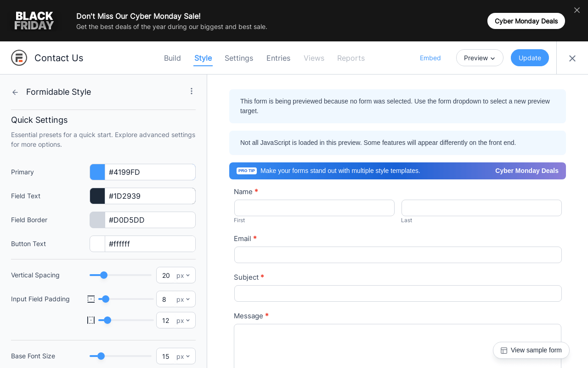Click the horizontal input padding icon

click(x=91, y=320)
